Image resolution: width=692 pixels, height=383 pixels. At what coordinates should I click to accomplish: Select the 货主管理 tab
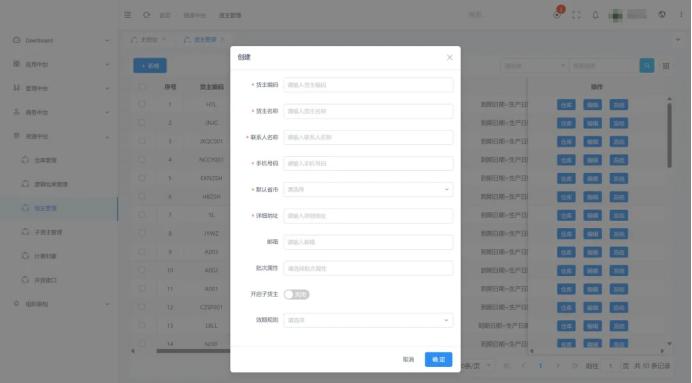pos(204,39)
